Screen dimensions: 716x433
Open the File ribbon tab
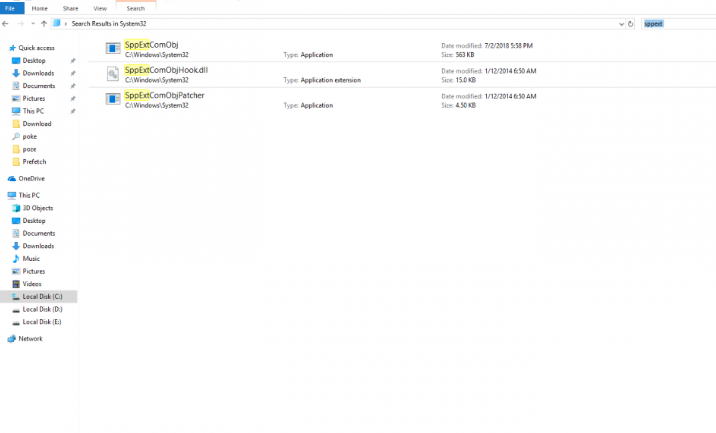pyautogui.click(x=11, y=8)
